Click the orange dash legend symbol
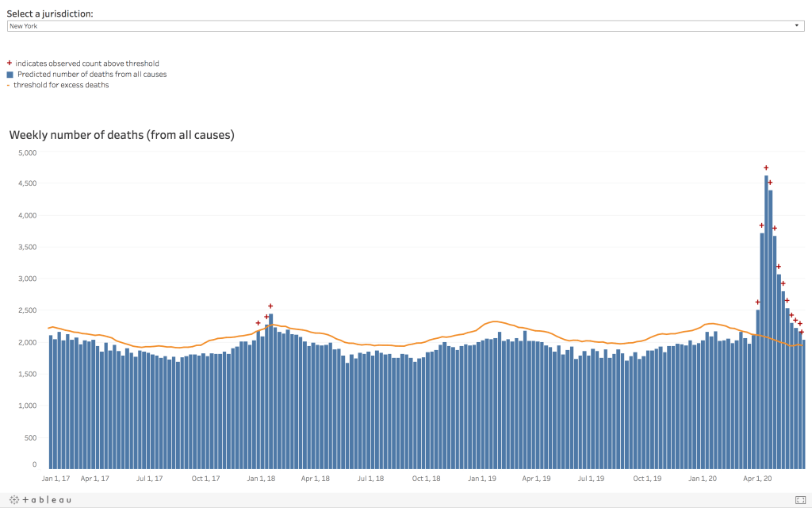 [x=8, y=85]
